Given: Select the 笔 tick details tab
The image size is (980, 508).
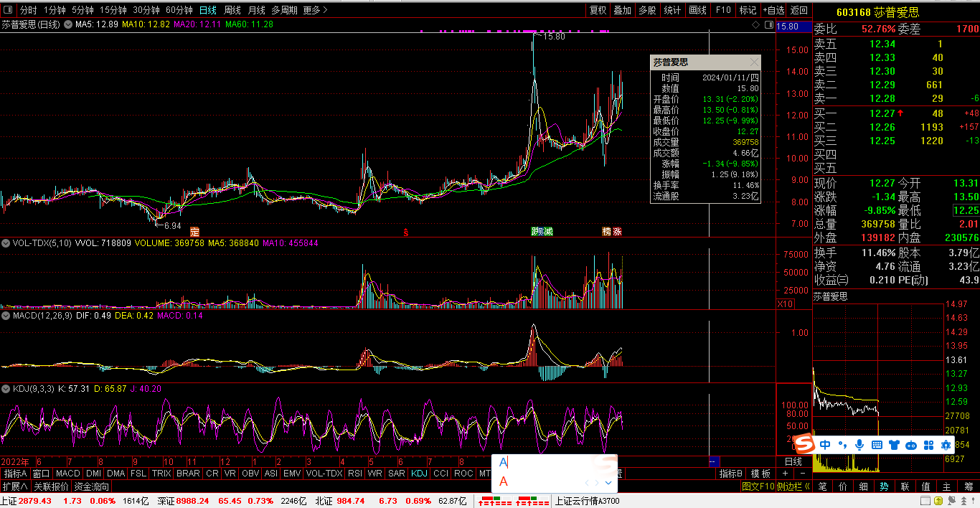Looking at the screenshot, I should click(x=822, y=486).
